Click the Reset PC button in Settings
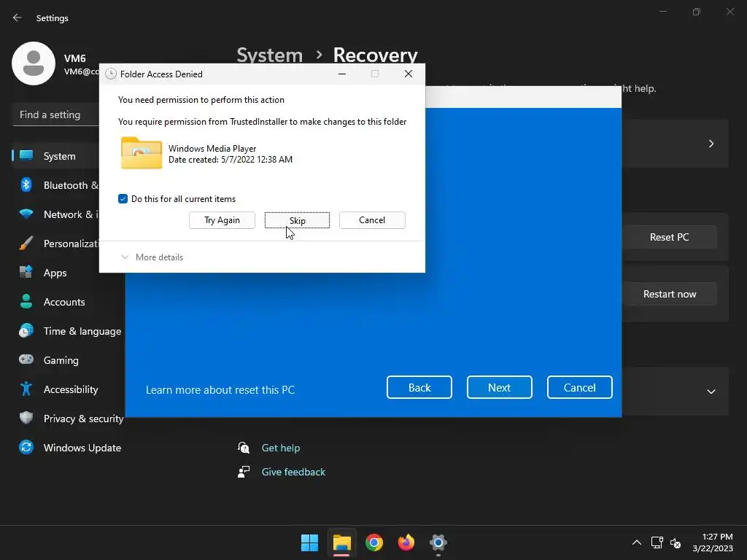 coord(670,237)
